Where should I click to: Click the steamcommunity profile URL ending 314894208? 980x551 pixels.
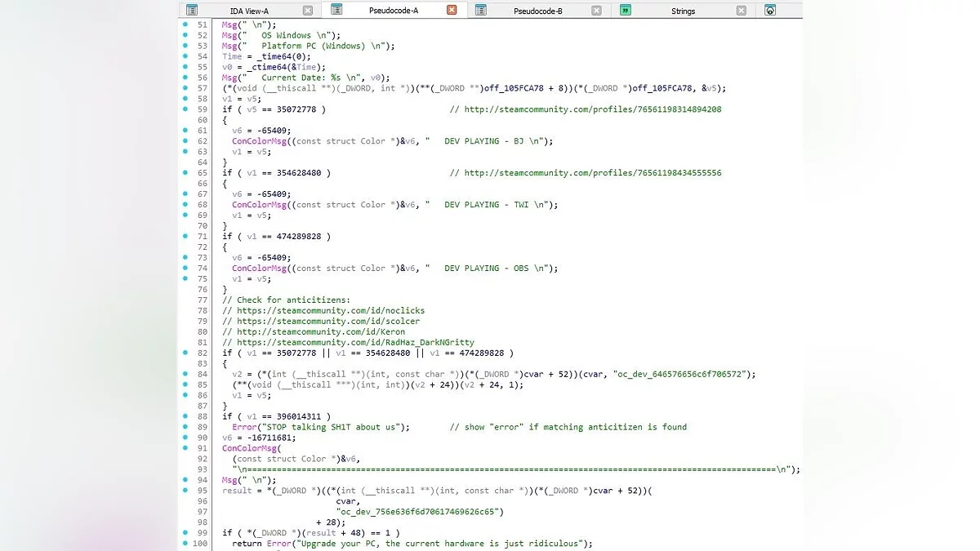point(593,109)
